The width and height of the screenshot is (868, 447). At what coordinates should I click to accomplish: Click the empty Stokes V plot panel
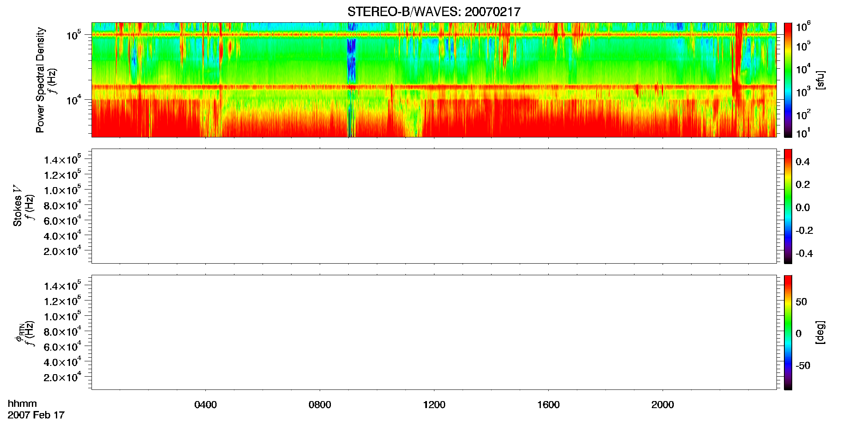pos(434,206)
